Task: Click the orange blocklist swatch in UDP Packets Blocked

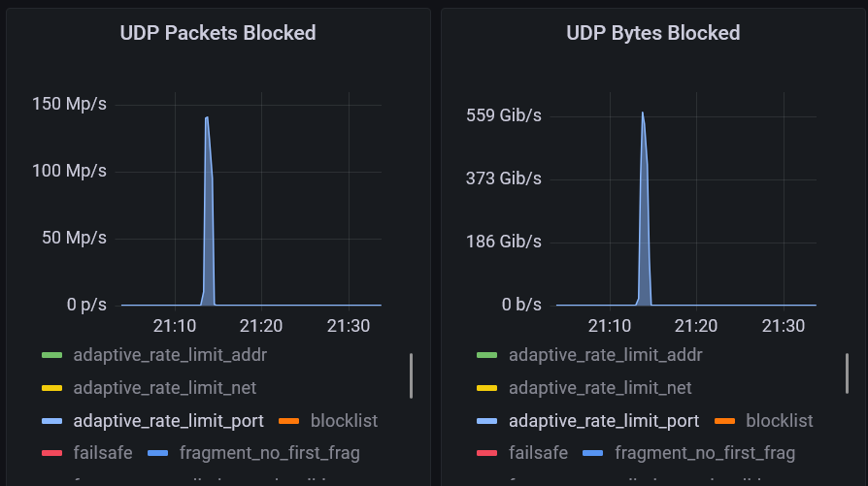Action: coord(288,421)
